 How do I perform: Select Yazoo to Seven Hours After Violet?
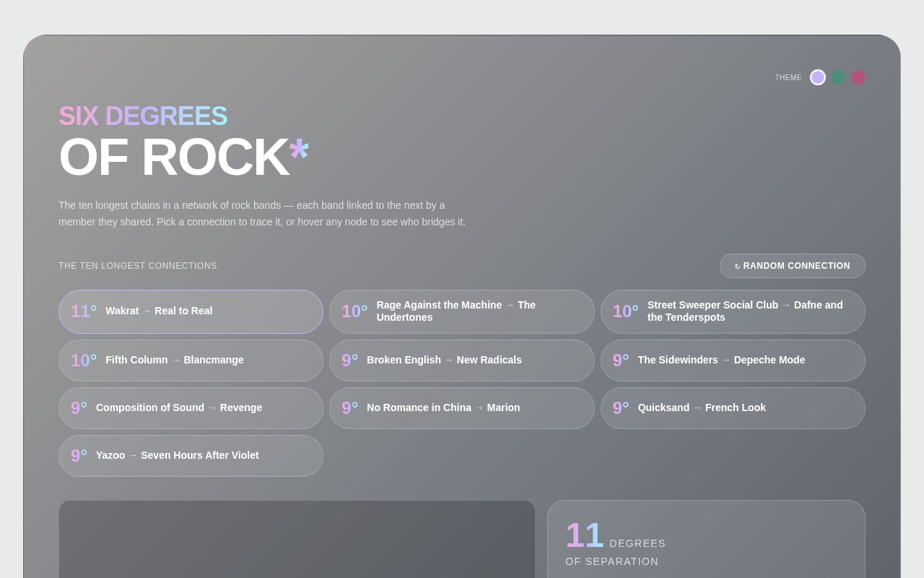(191, 456)
